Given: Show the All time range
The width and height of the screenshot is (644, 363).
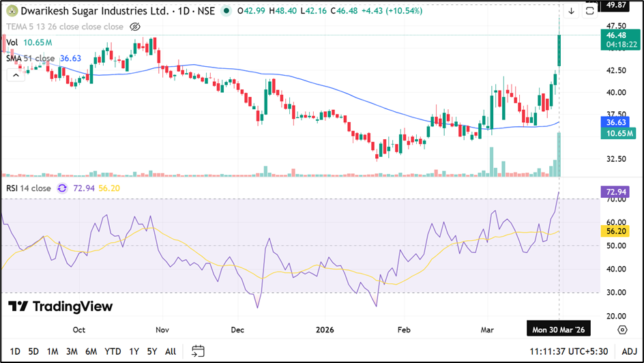Looking at the screenshot, I should 171,351.
